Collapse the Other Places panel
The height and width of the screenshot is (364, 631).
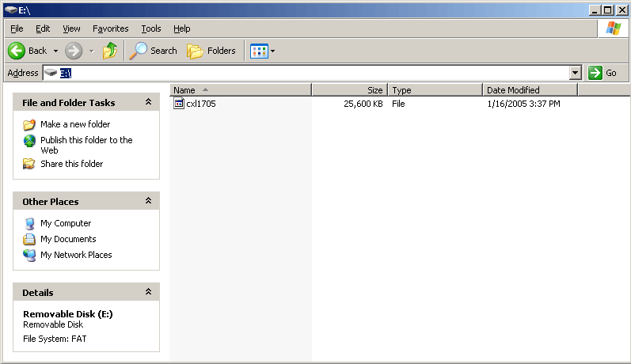(148, 202)
